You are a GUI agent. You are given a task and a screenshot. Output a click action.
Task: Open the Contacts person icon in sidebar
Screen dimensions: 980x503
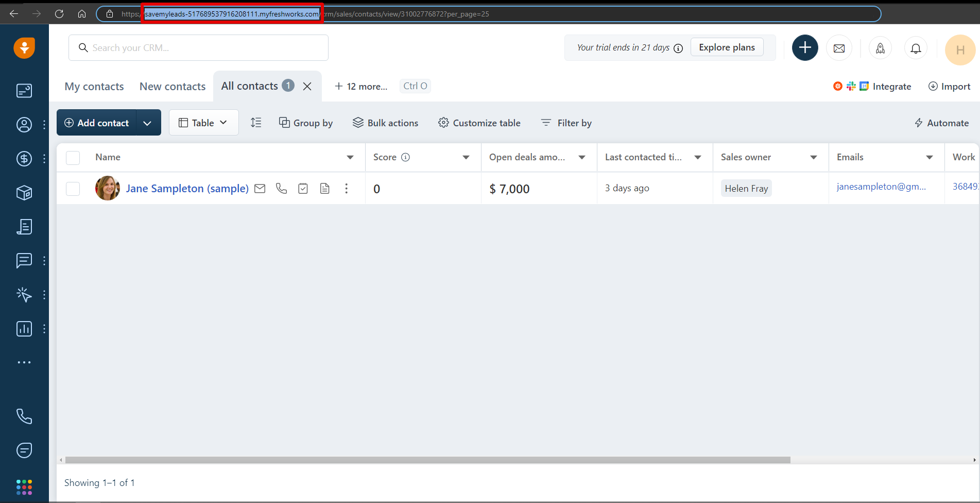(24, 125)
